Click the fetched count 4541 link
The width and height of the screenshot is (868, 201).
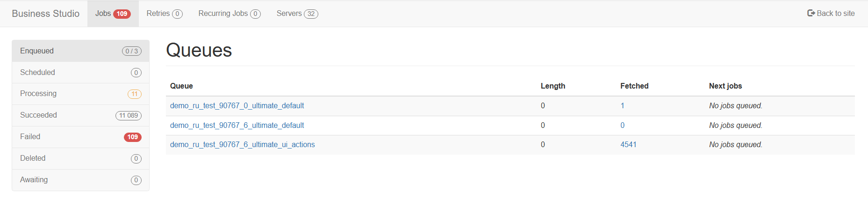point(628,145)
